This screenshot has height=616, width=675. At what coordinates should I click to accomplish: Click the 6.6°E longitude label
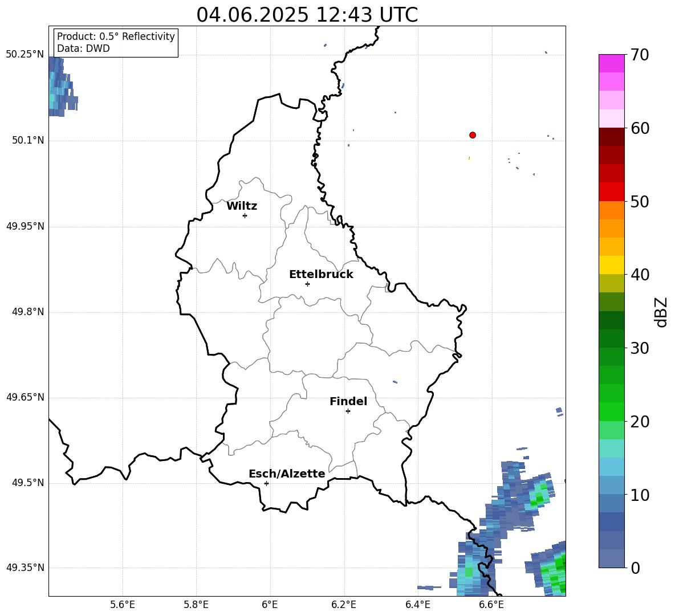click(x=491, y=605)
